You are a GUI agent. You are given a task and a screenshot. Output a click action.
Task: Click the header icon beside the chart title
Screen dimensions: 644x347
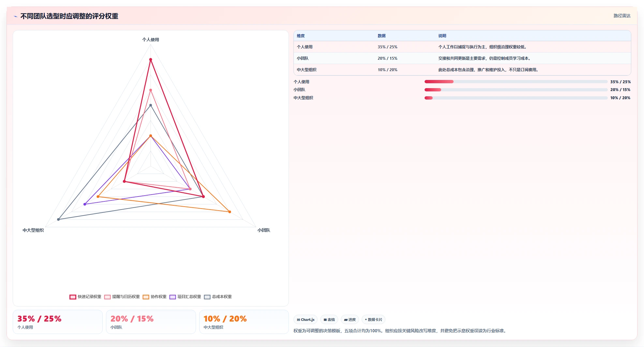tap(15, 16)
